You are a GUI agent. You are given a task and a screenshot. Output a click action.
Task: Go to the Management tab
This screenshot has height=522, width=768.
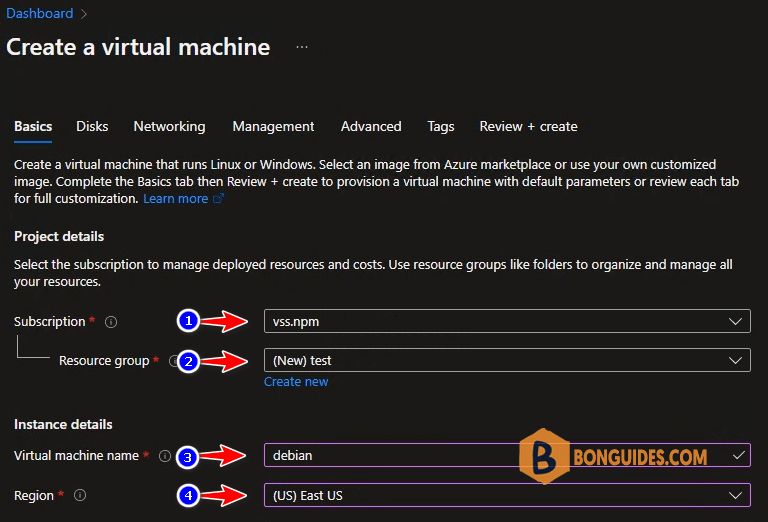pos(273,126)
